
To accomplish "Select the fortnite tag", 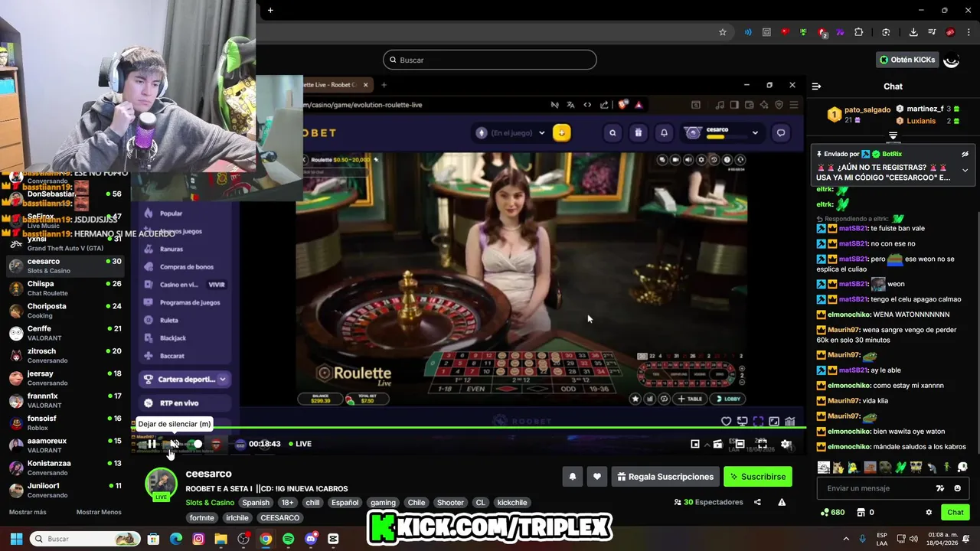I will tap(201, 518).
